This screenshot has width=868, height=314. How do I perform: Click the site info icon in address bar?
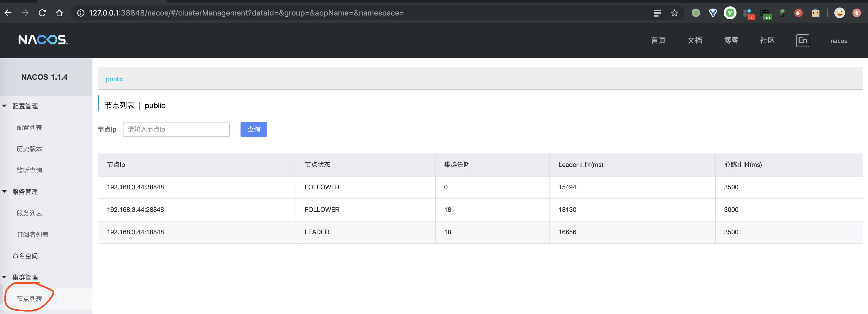click(81, 13)
